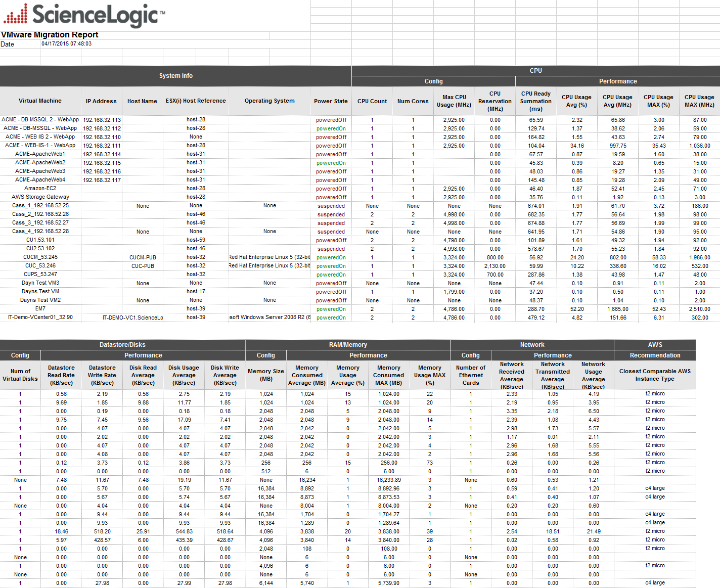This screenshot has height=588, width=720.
Task: Select the host-59 cell
Action: (196, 240)
